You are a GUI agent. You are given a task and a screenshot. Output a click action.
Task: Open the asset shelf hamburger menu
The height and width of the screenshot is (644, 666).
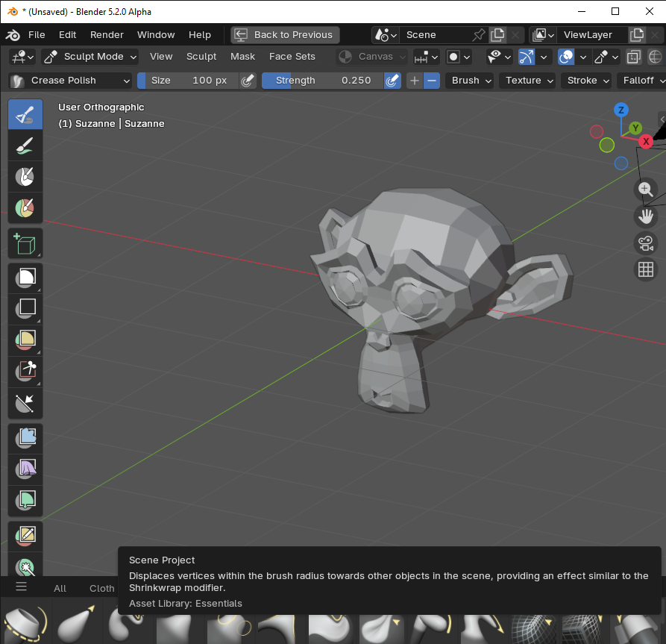21,587
